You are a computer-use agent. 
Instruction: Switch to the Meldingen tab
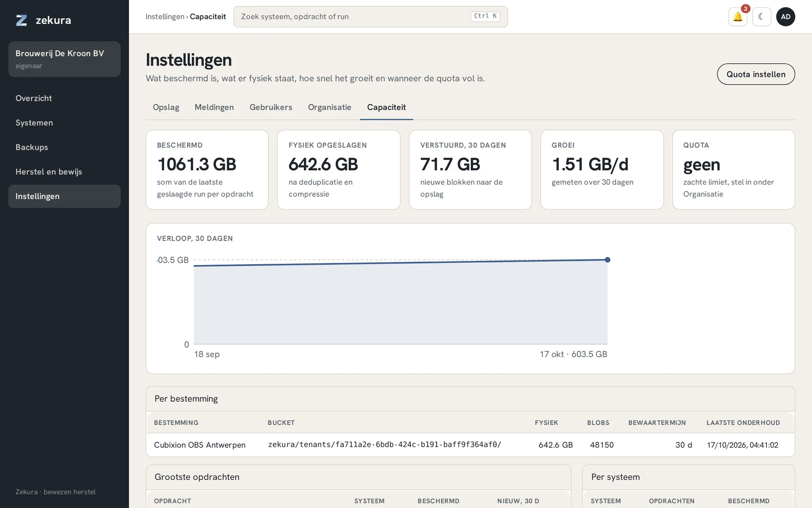(x=214, y=107)
